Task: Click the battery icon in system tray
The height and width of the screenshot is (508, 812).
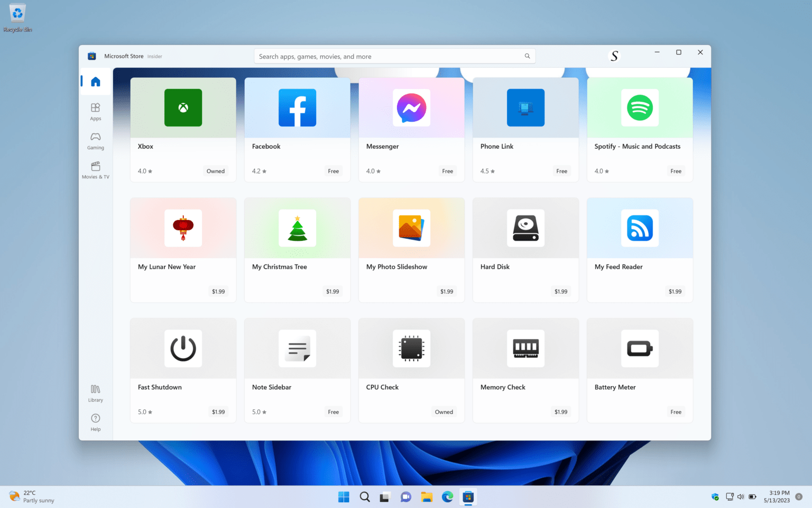Action: (x=752, y=497)
